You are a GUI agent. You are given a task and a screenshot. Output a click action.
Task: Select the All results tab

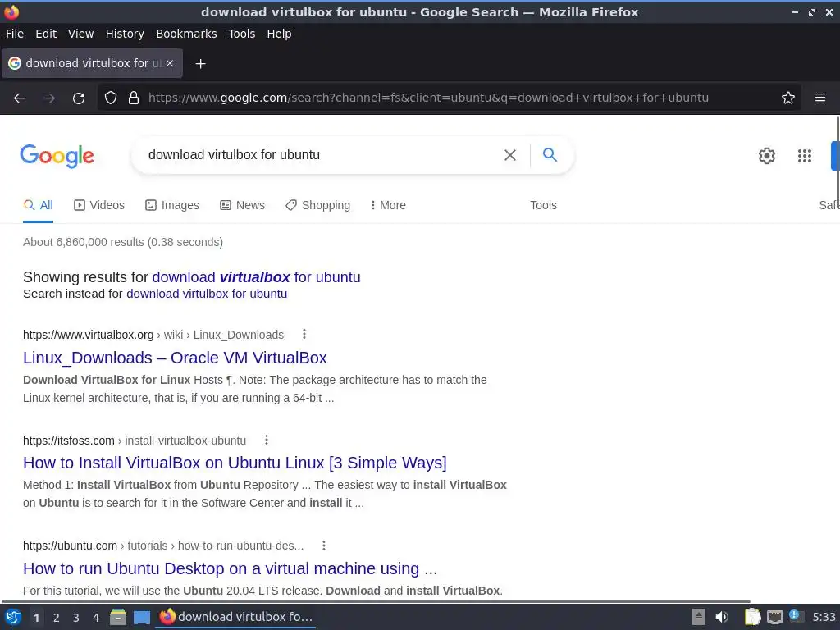click(38, 205)
